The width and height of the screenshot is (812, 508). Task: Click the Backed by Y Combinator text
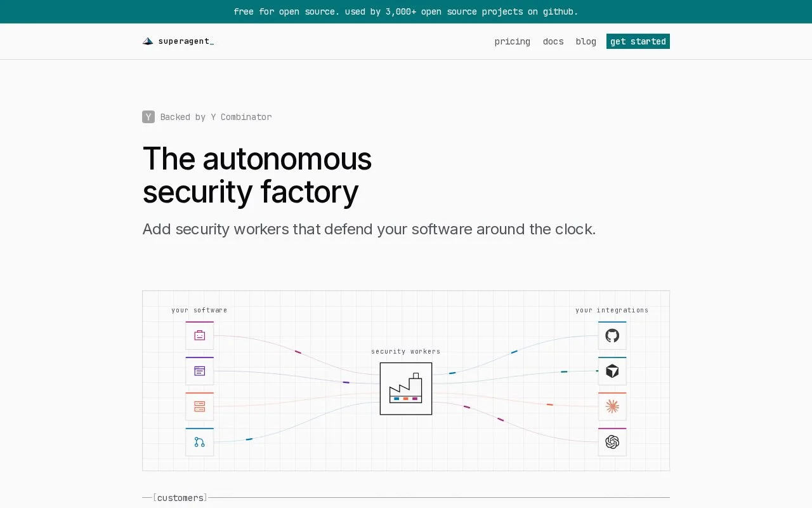[216, 117]
